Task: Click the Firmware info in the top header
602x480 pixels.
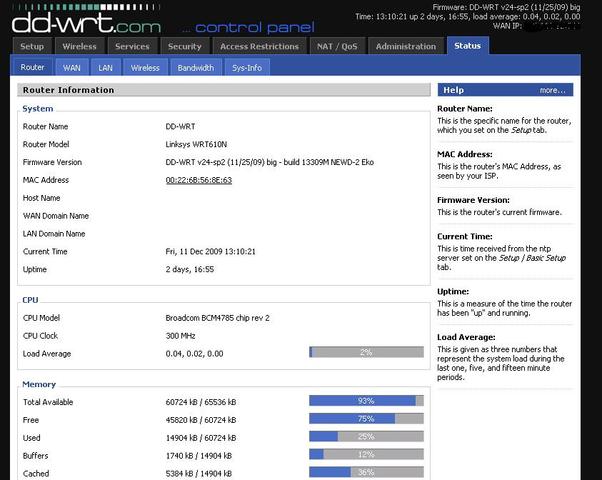Action: 506,7
